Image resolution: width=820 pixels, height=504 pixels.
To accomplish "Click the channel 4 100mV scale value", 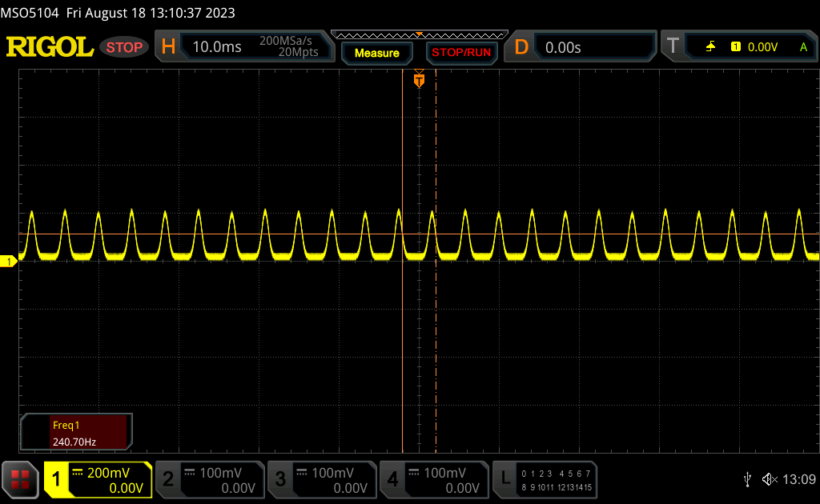I will pos(444,473).
